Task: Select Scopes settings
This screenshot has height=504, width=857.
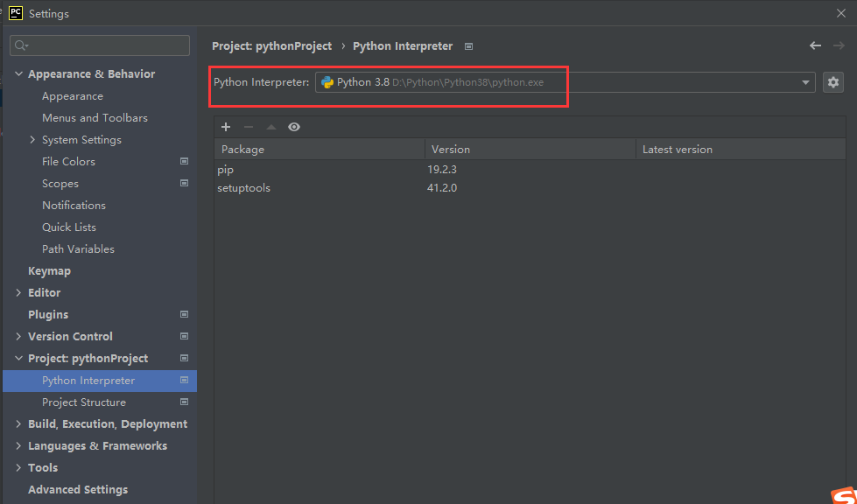Action: 60,184
